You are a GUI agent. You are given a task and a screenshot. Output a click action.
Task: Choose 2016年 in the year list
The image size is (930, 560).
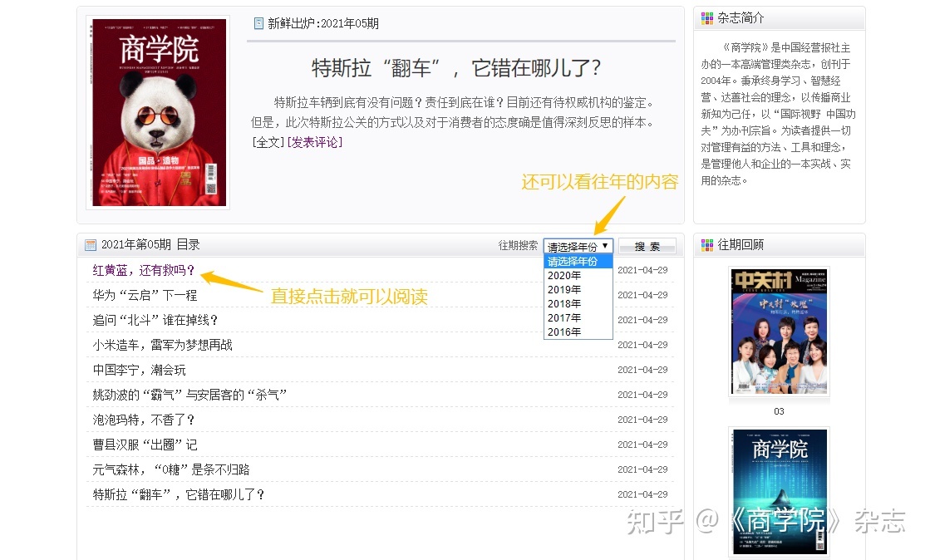click(x=565, y=332)
